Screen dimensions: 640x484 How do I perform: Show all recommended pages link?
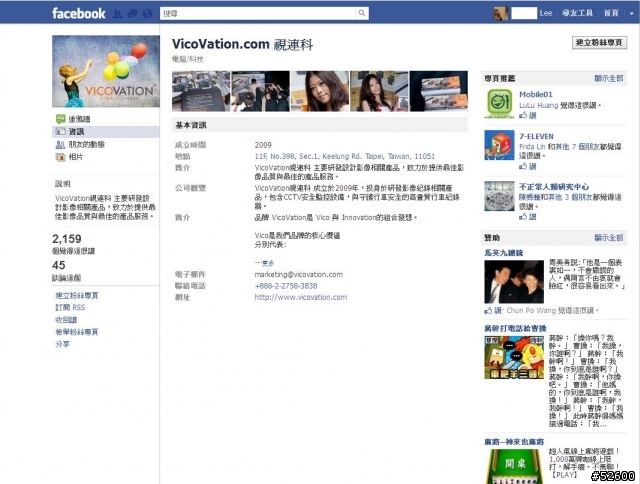coord(609,78)
